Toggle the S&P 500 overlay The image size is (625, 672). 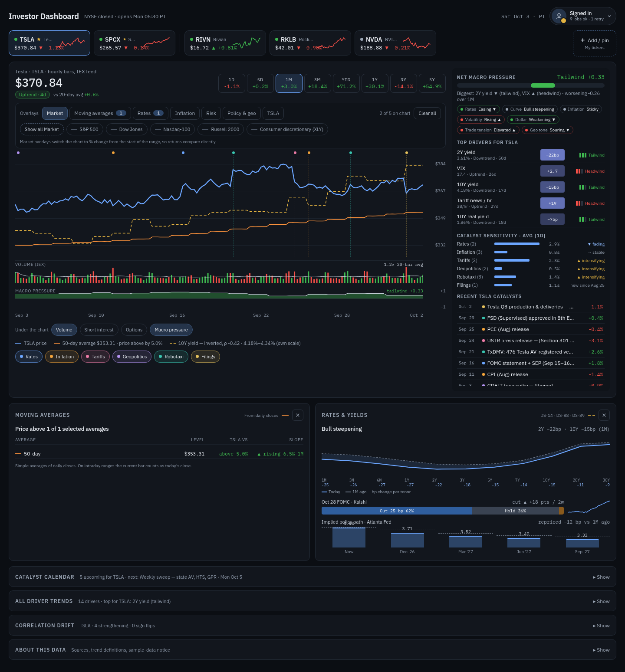click(85, 129)
